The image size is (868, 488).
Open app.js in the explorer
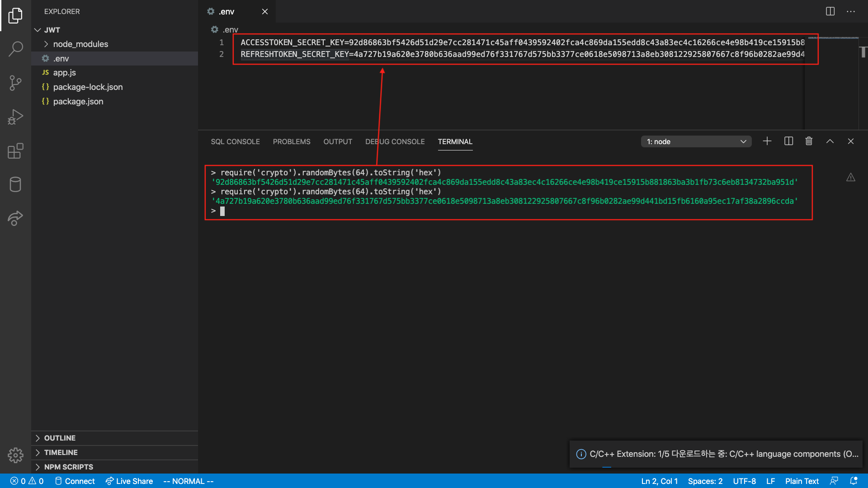click(x=64, y=73)
